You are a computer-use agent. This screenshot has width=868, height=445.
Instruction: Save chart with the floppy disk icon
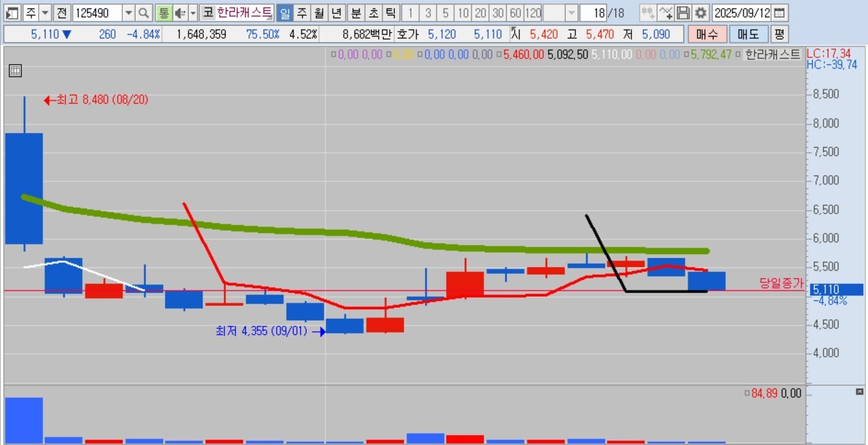pos(683,13)
